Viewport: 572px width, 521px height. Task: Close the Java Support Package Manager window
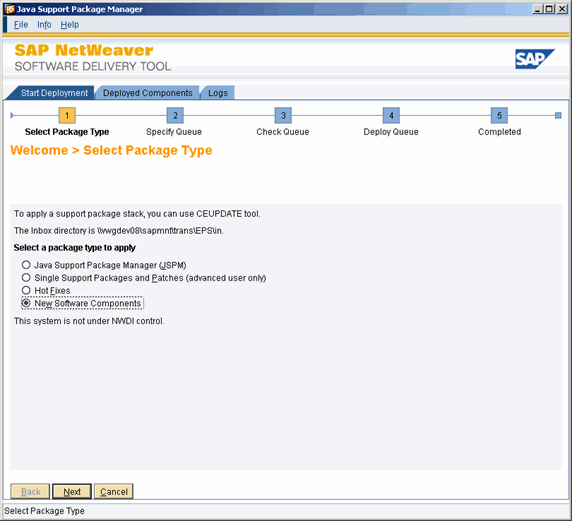(x=562, y=9)
